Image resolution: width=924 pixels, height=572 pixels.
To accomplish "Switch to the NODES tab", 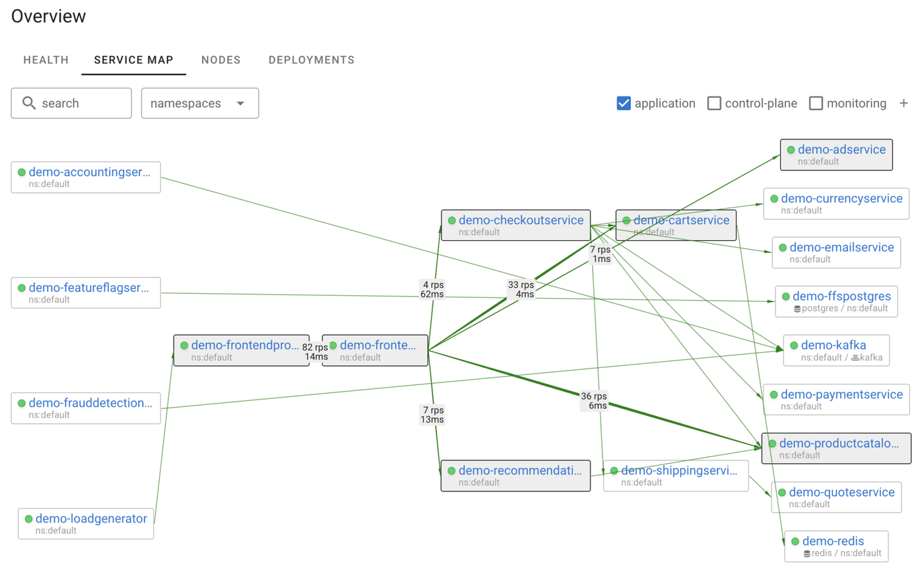I will [220, 59].
